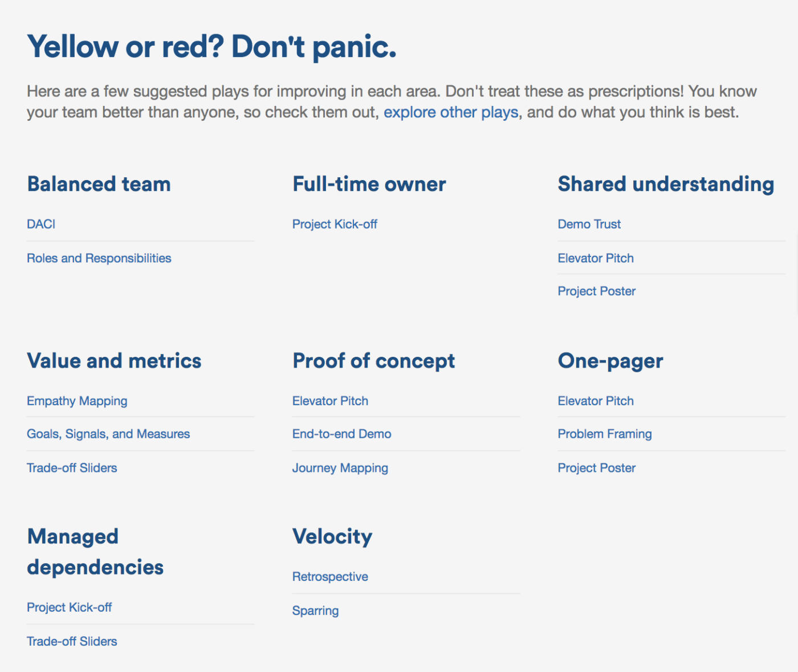Open Roles and Responsibilities under Balanced team
This screenshot has height=672, width=798.
click(x=99, y=258)
